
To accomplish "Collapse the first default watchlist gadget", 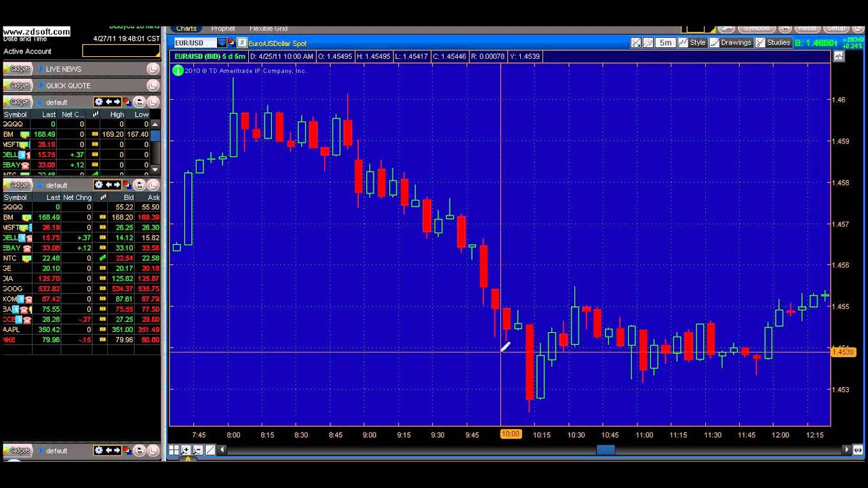I will (39, 102).
